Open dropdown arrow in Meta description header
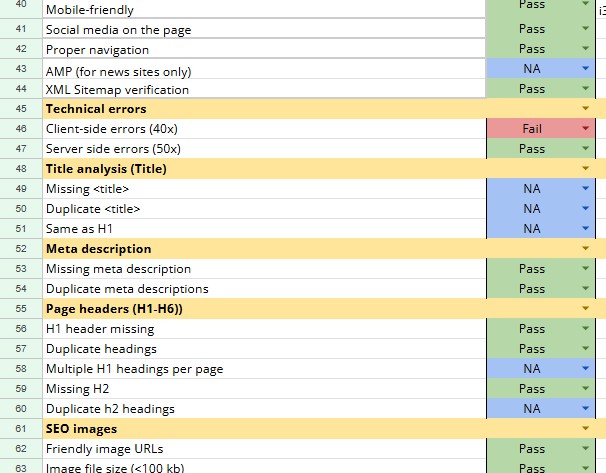 point(585,248)
